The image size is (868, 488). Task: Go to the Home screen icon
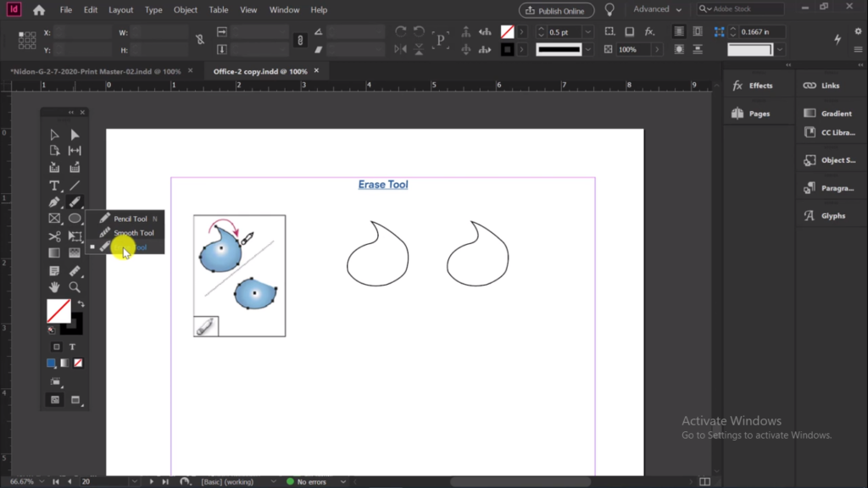click(x=39, y=10)
